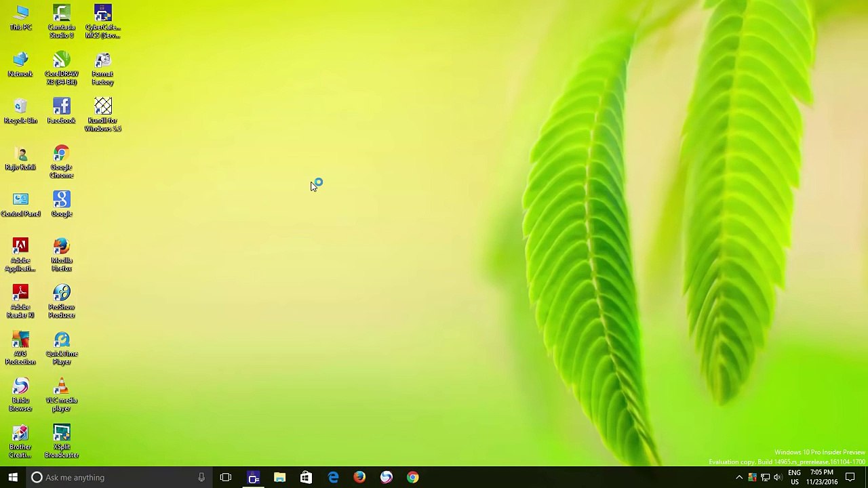The height and width of the screenshot is (488, 868).
Task: Select the VLC media player shortcut
Action: 62,395
